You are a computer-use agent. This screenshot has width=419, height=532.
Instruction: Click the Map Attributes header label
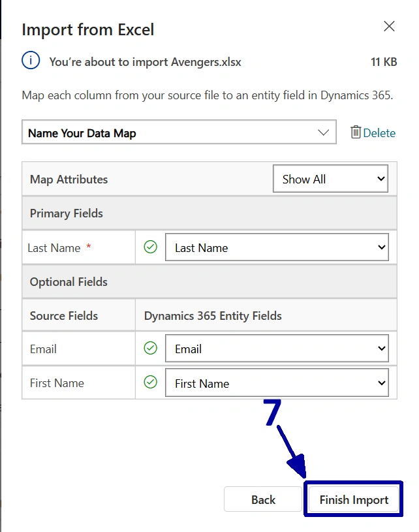tap(69, 180)
